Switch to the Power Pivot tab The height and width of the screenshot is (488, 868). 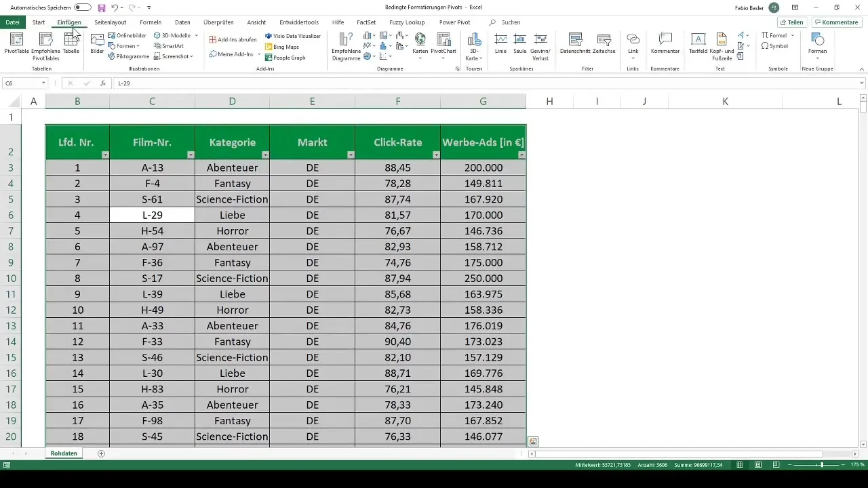click(454, 22)
